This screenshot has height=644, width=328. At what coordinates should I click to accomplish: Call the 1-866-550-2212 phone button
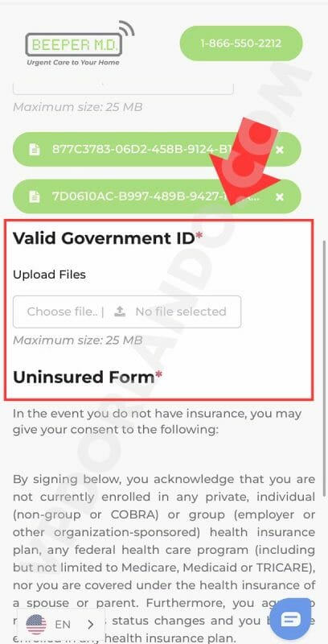(241, 43)
